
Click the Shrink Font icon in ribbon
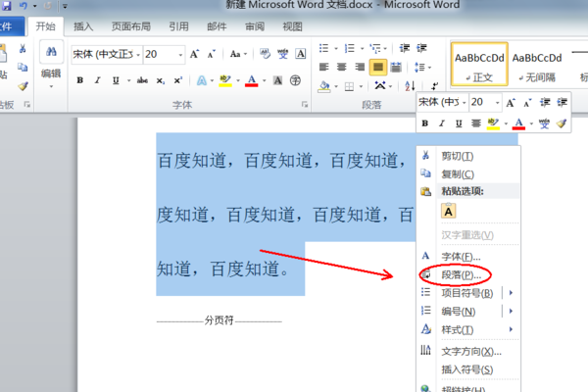point(211,54)
